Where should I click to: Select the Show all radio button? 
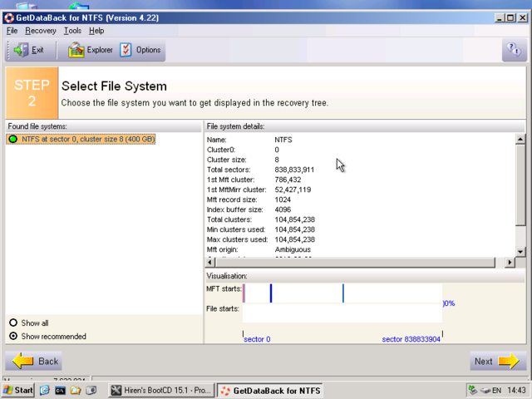(x=13, y=323)
